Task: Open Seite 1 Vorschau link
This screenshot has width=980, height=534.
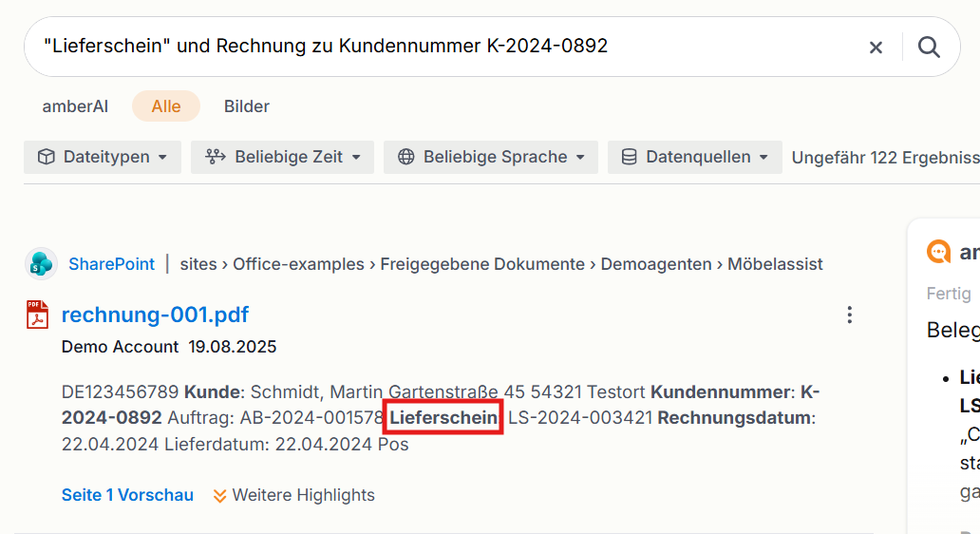Action: [127, 495]
